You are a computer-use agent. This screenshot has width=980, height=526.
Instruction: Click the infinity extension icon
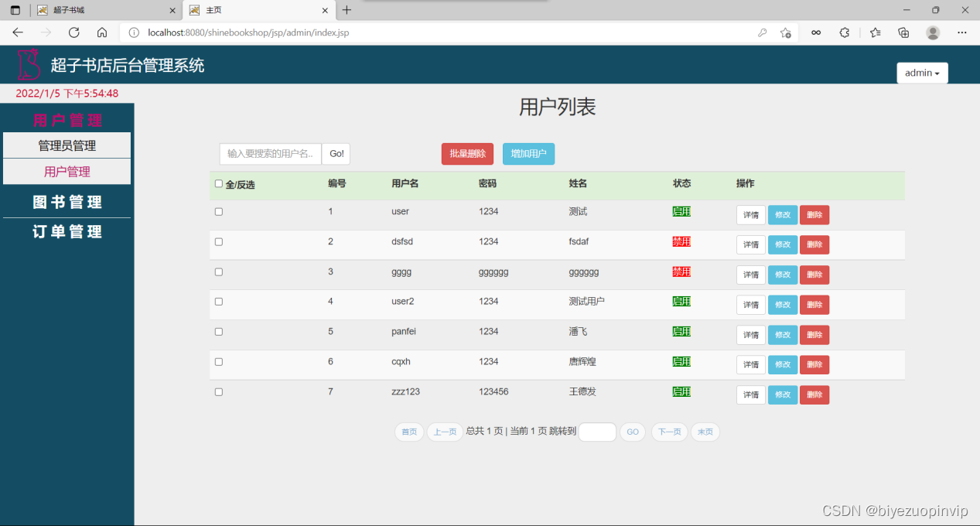click(815, 32)
